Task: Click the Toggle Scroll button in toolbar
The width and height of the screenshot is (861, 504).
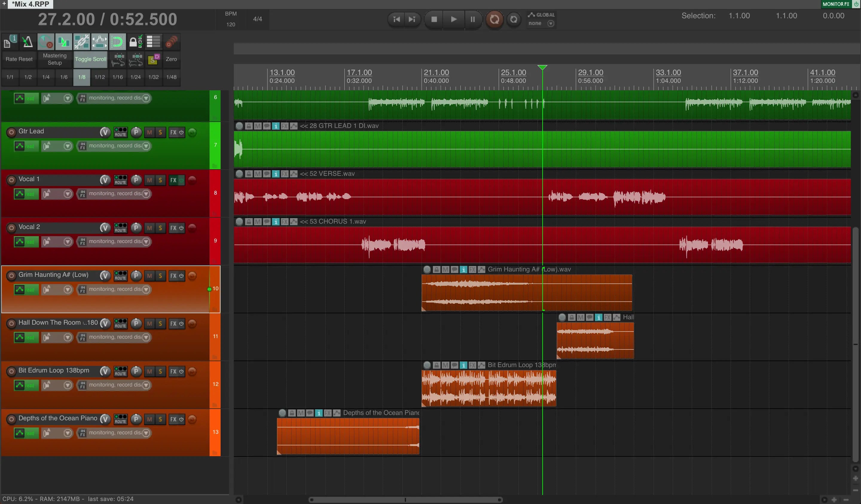Action: point(91,59)
